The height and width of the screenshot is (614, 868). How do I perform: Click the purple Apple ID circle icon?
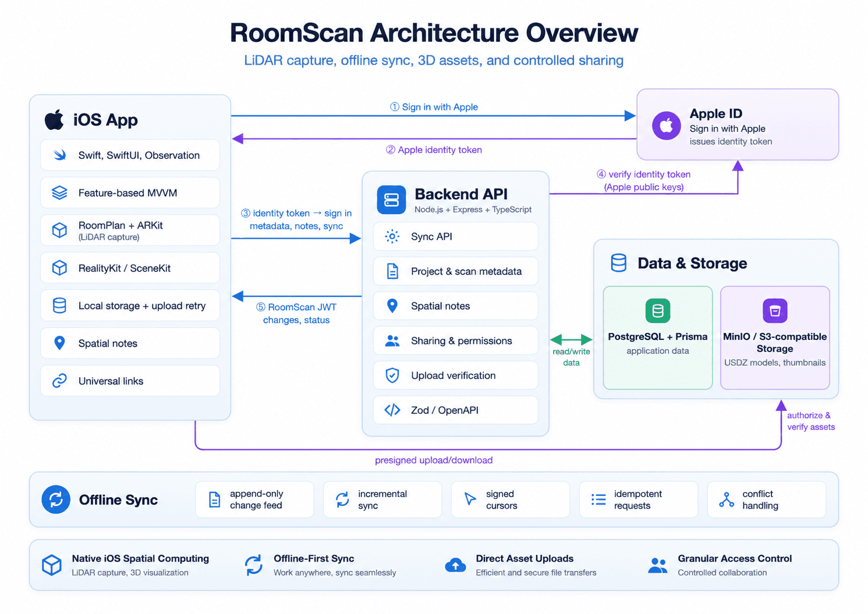click(x=667, y=125)
